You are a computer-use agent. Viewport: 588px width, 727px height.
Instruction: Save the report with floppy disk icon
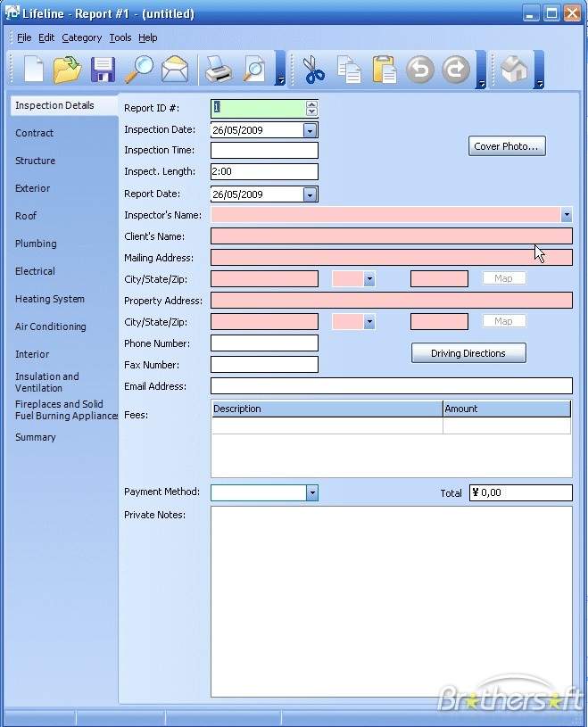coord(103,70)
